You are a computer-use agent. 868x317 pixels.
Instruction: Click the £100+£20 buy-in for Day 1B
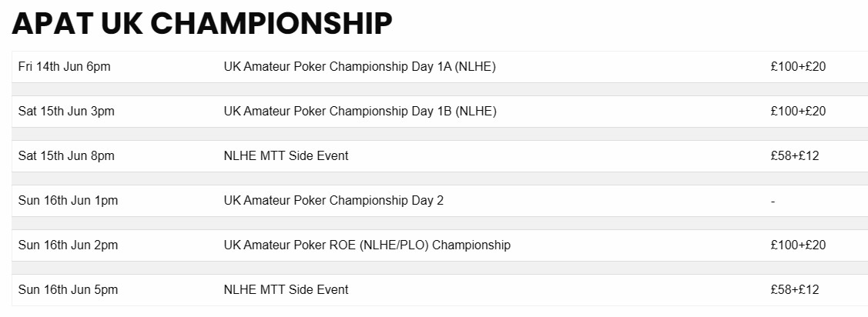click(x=798, y=112)
